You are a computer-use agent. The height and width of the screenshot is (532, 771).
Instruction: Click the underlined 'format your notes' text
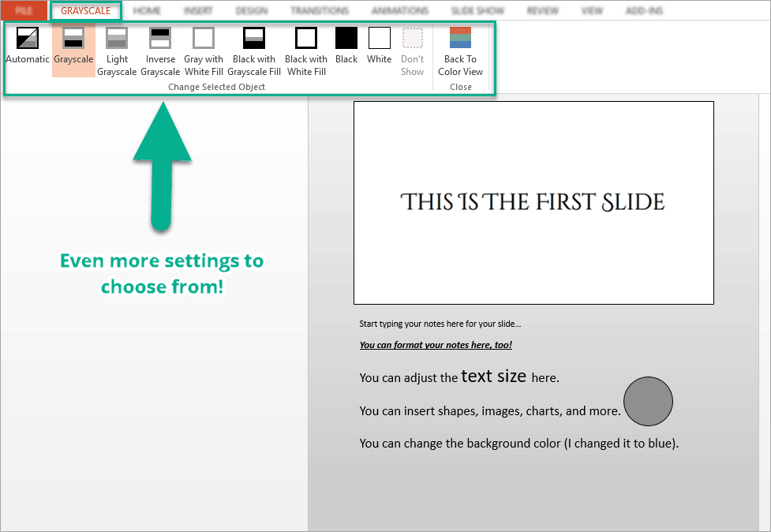pyautogui.click(x=435, y=344)
